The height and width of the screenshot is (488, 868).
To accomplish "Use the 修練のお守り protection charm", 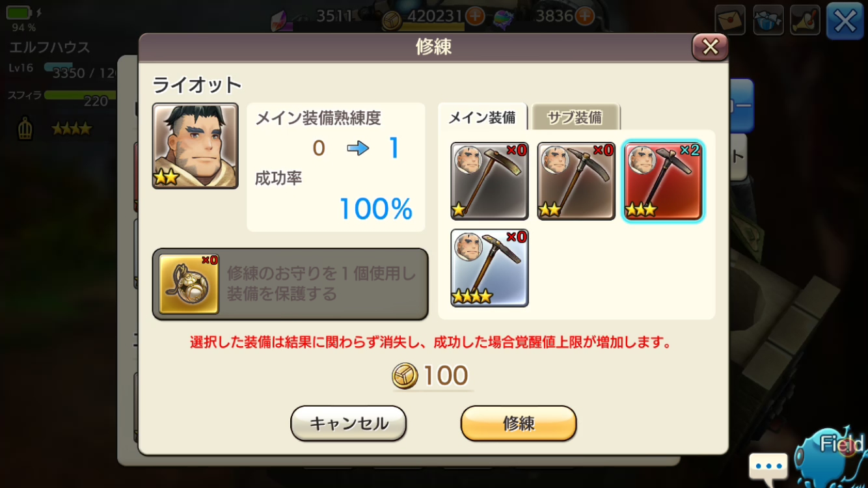I will pyautogui.click(x=290, y=284).
